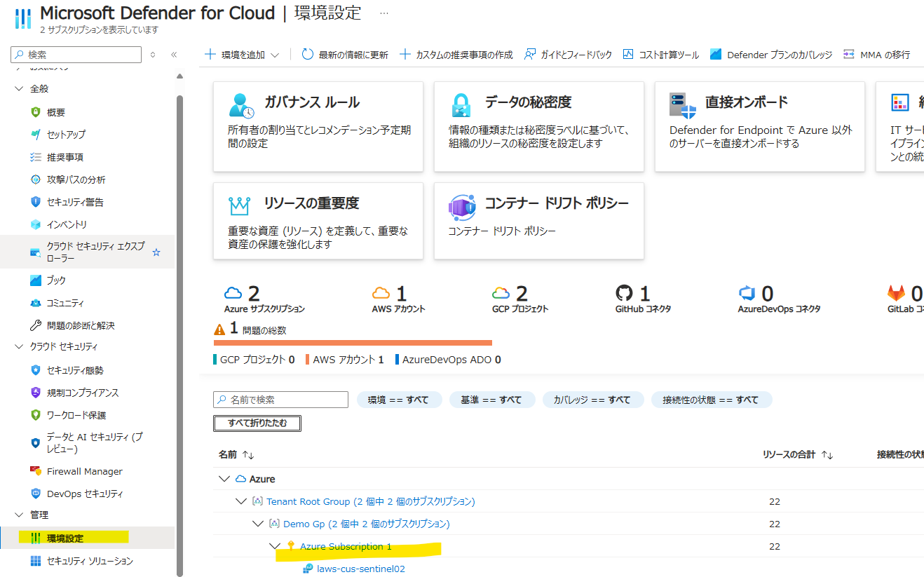Open the Tenant Root Group link
The width and height of the screenshot is (924, 577).
pyautogui.click(x=371, y=501)
